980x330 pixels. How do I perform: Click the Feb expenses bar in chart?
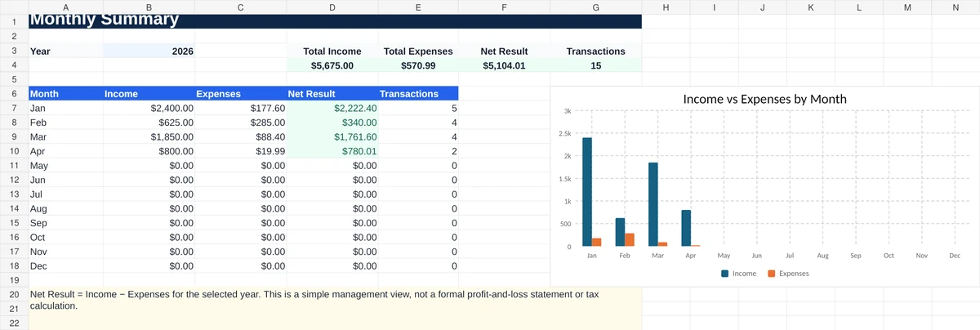click(630, 239)
